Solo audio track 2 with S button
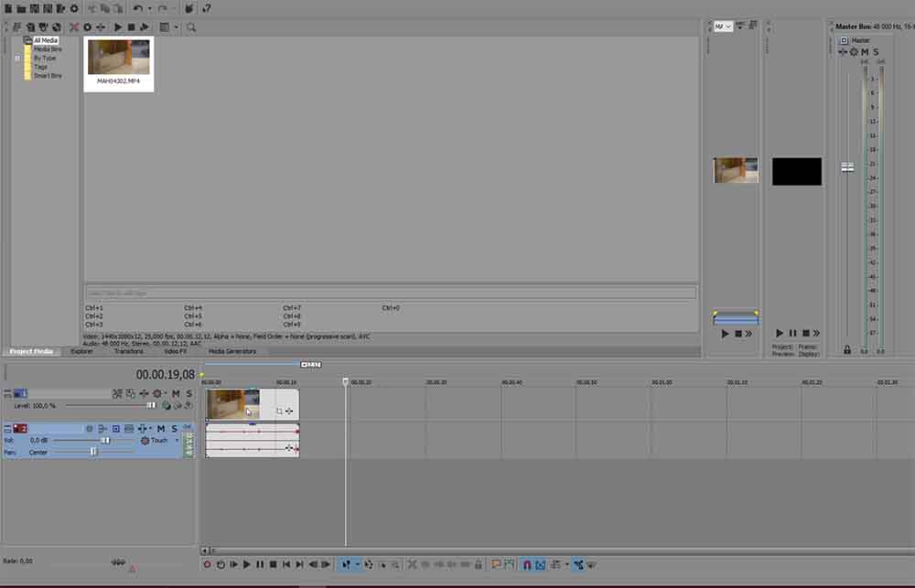Viewport: 915px width, 588px height. (x=174, y=429)
